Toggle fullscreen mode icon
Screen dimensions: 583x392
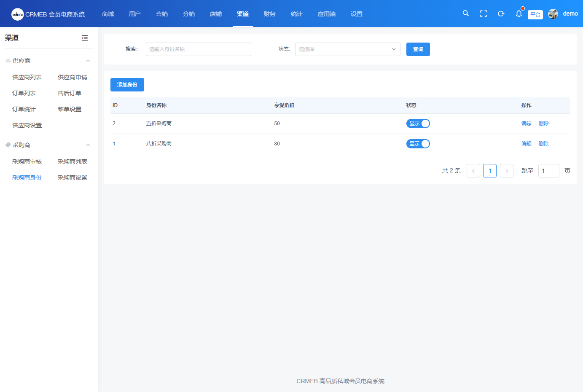[484, 14]
